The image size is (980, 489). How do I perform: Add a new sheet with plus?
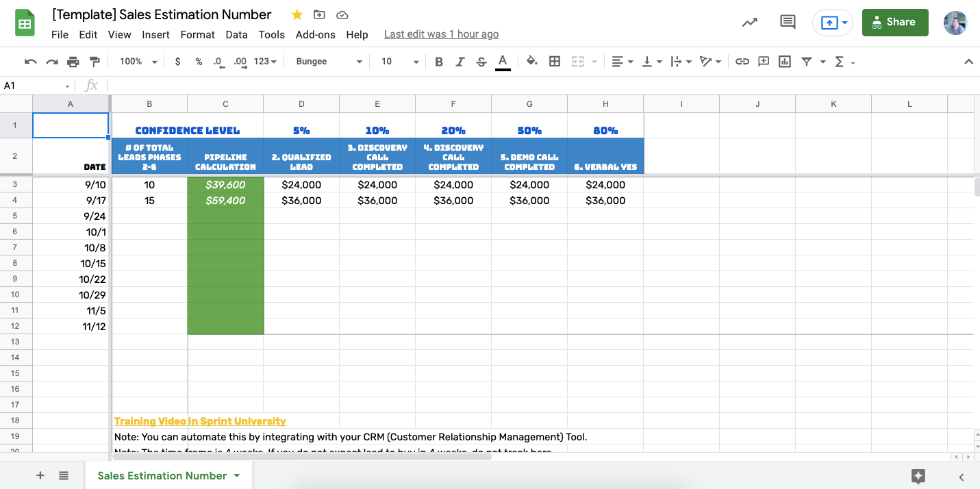(40, 475)
